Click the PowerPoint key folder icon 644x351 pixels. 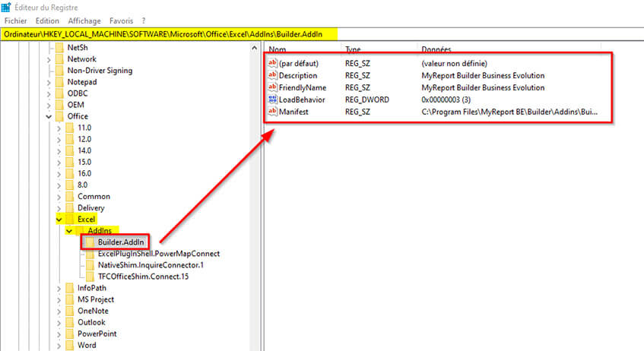tap(69, 334)
